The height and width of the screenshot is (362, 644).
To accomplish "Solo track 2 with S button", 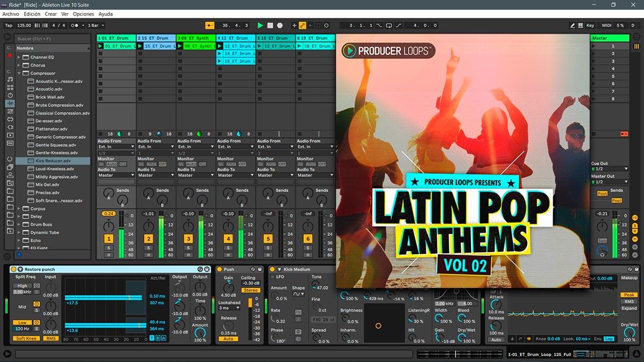I will pyautogui.click(x=149, y=248).
